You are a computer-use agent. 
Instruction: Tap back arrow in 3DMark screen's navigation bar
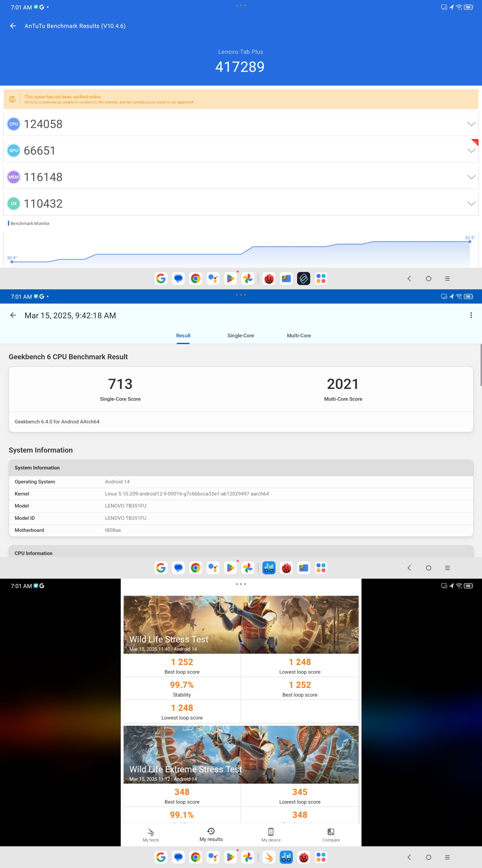click(409, 857)
